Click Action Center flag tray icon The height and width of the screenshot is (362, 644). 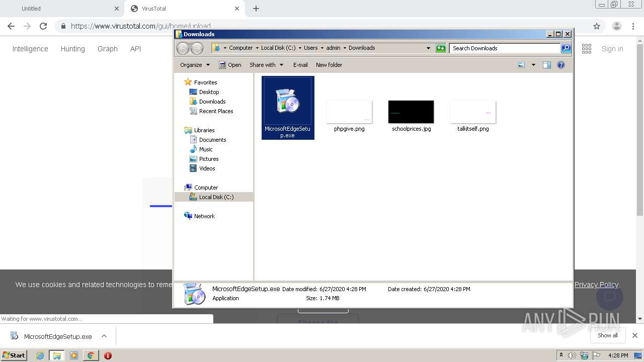click(x=596, y=355)
